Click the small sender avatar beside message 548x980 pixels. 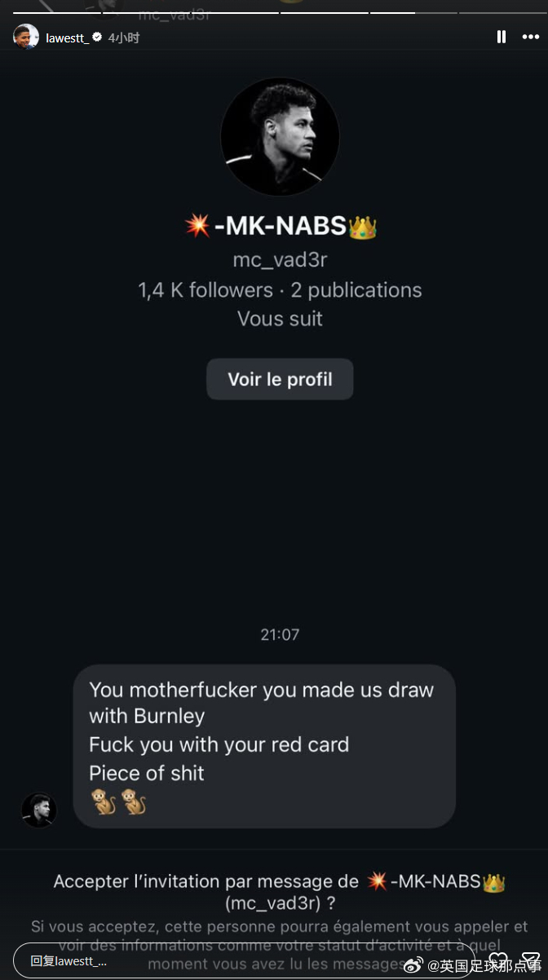38,810
